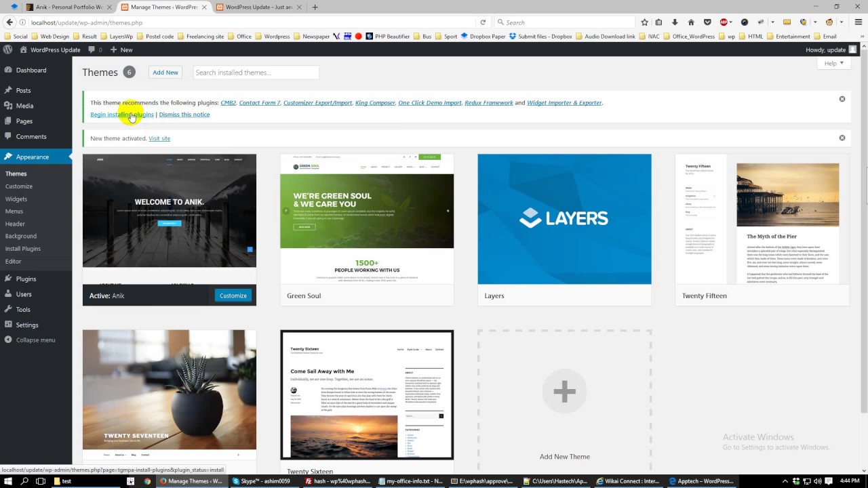The width and height of the screenshot is (868, 488).
Task: Open my-office-info.txt in taskbar
Action: pyautogui.click(x=414, y=481)
